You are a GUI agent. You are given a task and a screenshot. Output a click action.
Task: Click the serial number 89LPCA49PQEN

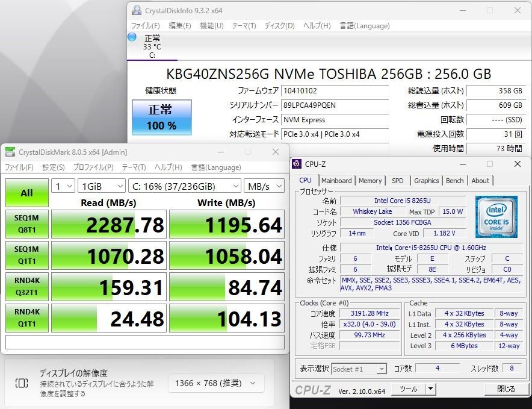pos(335,105)
